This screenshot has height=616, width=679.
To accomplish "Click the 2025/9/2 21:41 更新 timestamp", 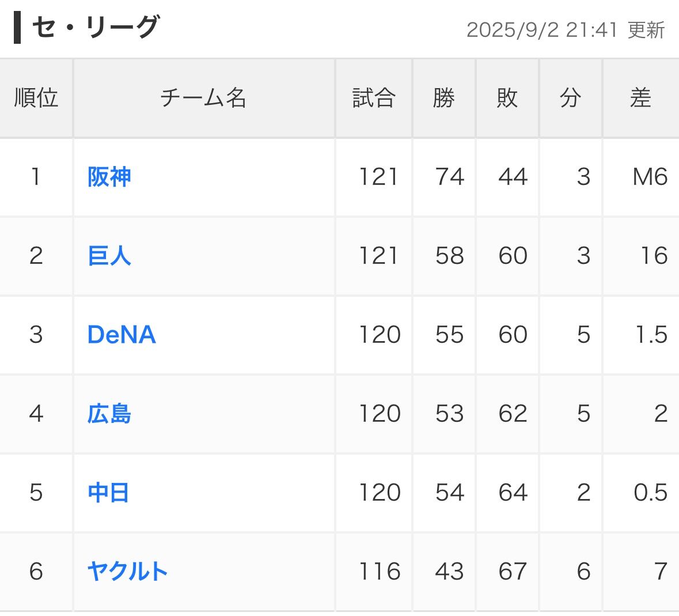I will point(566,30).
